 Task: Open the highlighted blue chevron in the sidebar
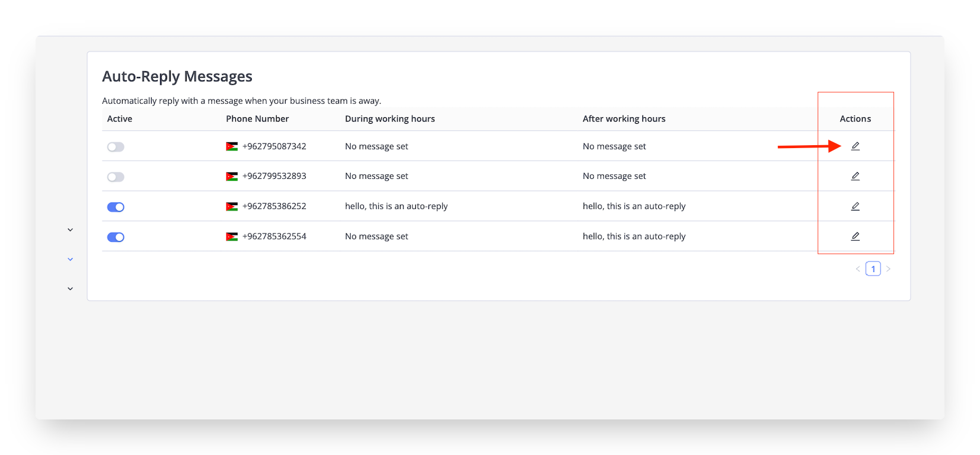point(70,259)
